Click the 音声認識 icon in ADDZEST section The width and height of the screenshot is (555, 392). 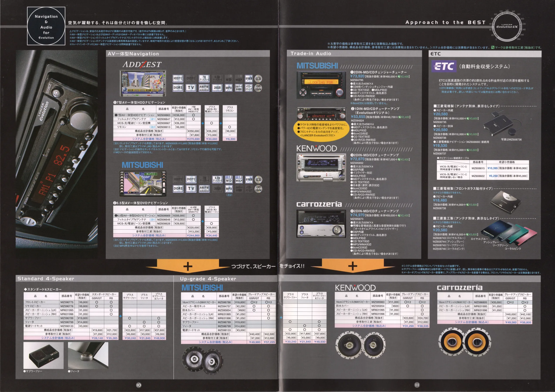point(249,78)
